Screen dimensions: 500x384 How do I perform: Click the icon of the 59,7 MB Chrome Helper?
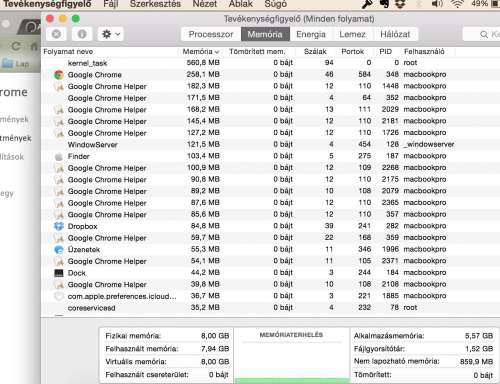(59, 238)
